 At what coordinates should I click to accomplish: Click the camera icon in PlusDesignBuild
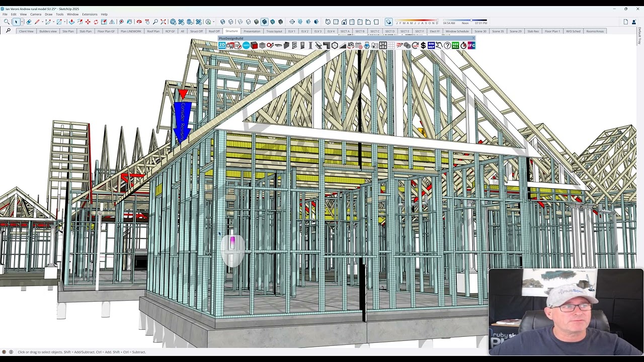pos(351,45)
